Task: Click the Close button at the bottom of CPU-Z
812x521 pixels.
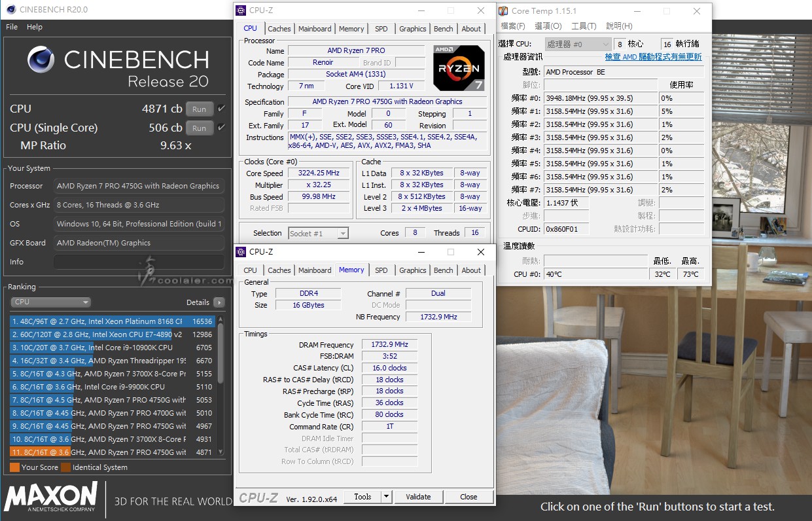Action: click(468, 497)
